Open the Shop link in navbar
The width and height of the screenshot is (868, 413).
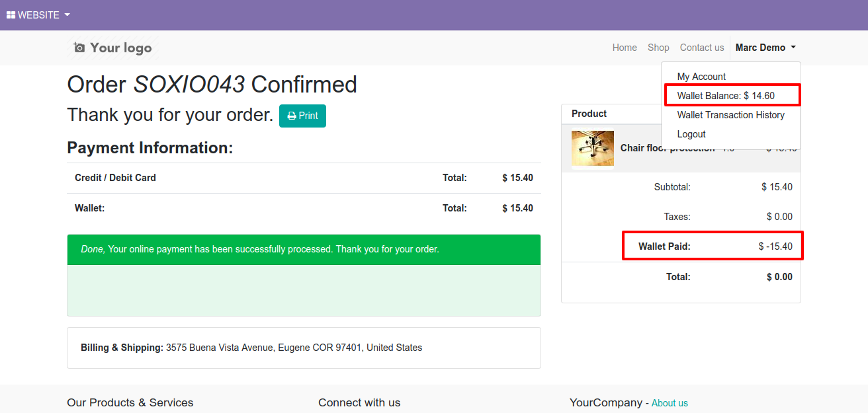pos(658,48)
